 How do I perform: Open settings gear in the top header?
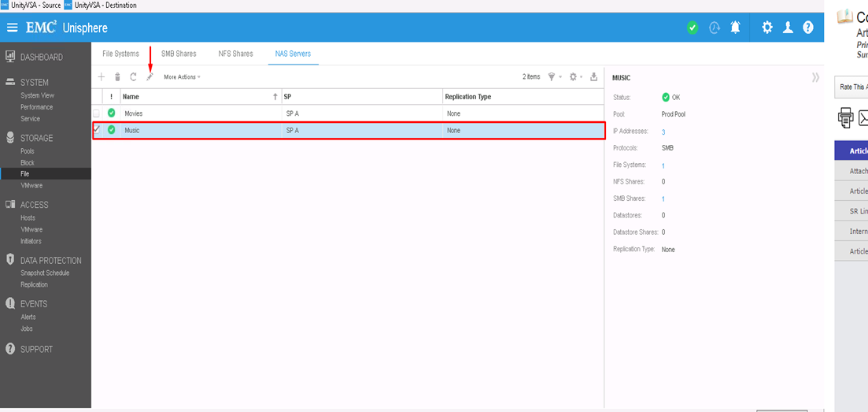767,28
